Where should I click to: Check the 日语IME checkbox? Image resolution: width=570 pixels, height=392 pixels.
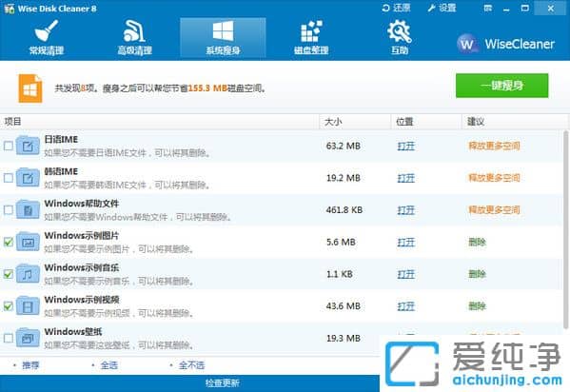tap(8, 146)
